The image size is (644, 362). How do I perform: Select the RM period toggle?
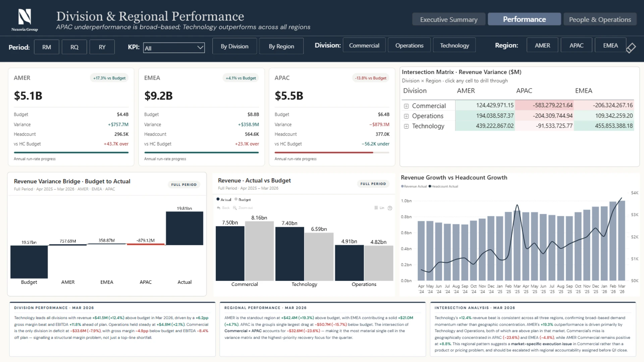pyautogui.click(x=47, y=47)
